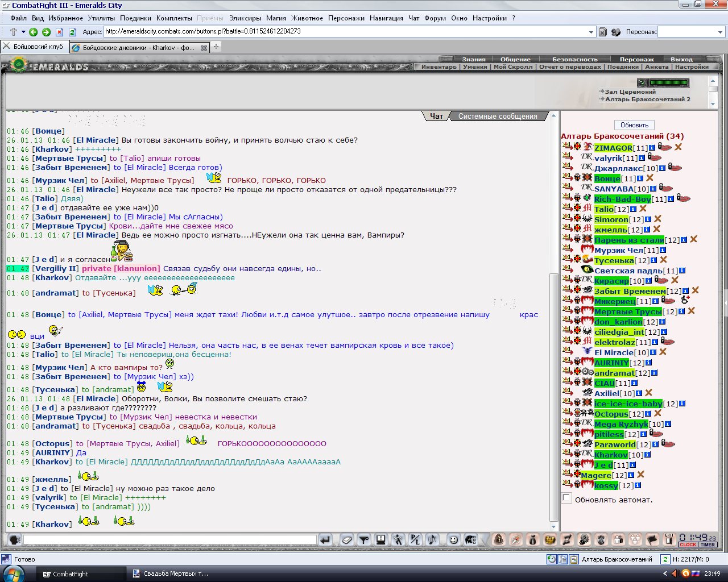The height and width of the screenshot is (582, 728).
Task: Open a new browser tab
Action: click(x=216, y=47)
